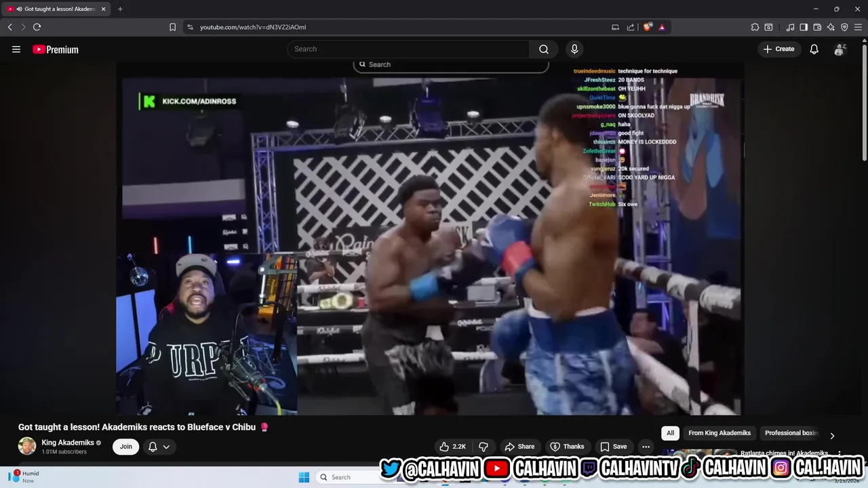Open Brave Shields lion icon
This screenshot has height=488, width=868.
pyautogui.click(x=647, y=27)
